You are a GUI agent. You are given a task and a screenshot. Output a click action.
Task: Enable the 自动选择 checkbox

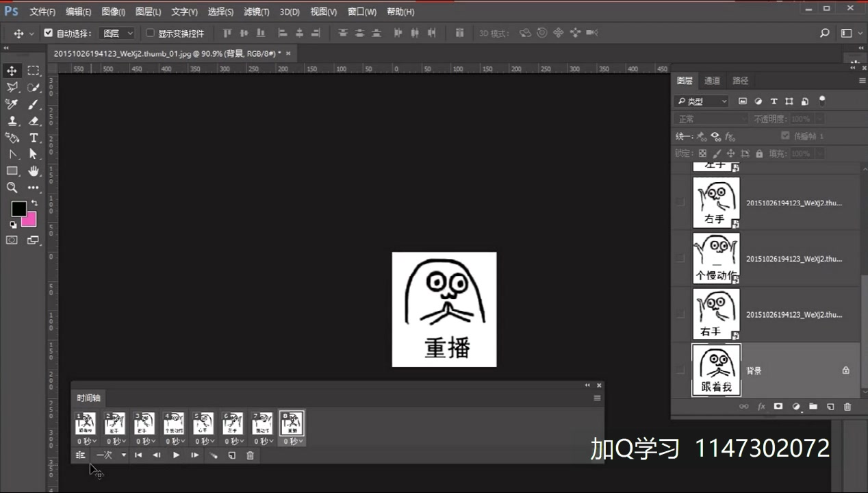coord(47,32)
